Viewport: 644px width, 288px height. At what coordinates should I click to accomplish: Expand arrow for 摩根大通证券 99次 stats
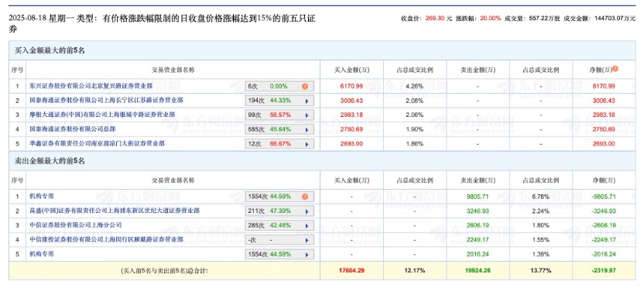point(307,115)
